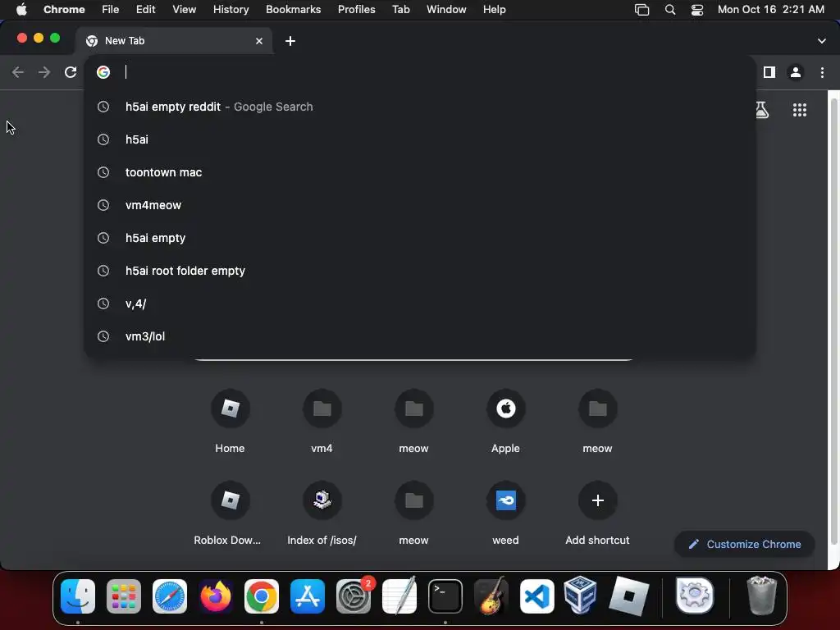Open the View menu
840x630 pixels.
coord(185,10)
